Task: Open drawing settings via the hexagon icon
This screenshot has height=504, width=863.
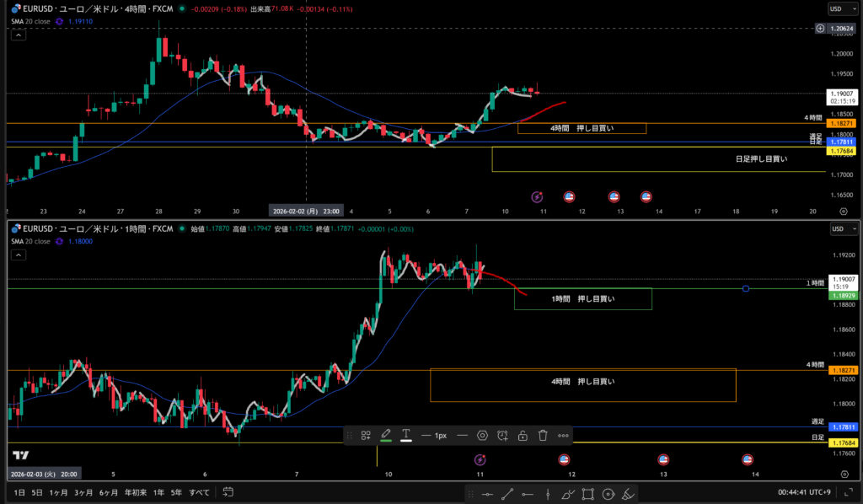Action: (x=482, y=436)
